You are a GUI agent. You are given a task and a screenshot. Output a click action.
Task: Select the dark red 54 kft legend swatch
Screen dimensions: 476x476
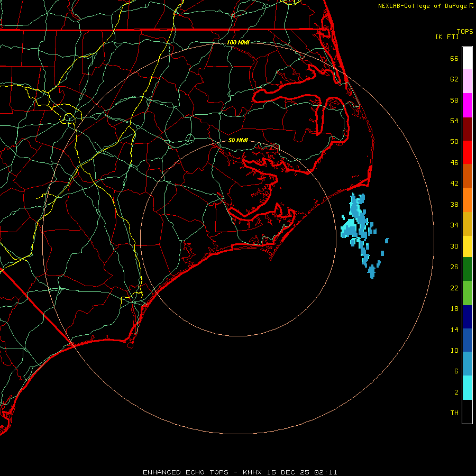coord(467,129)
